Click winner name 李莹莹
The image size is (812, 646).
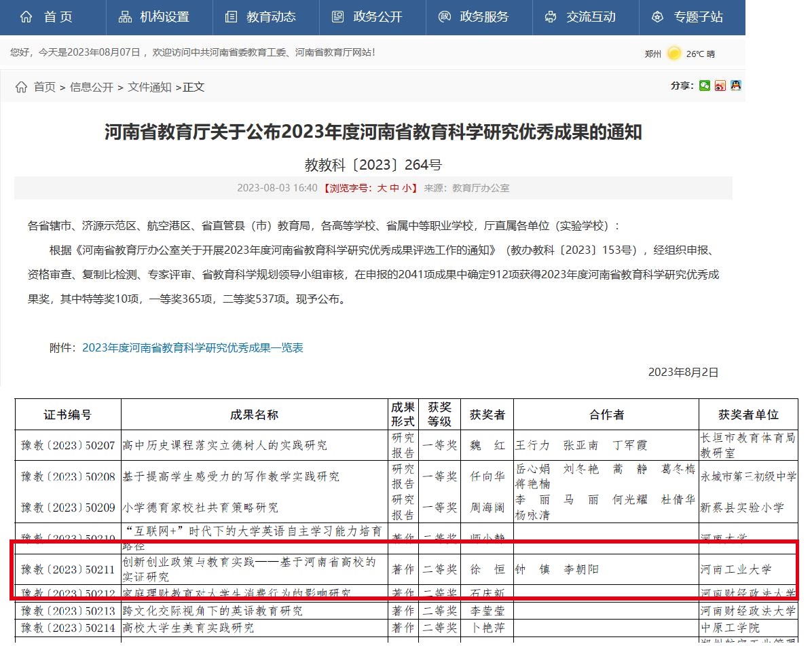point(487,611)
